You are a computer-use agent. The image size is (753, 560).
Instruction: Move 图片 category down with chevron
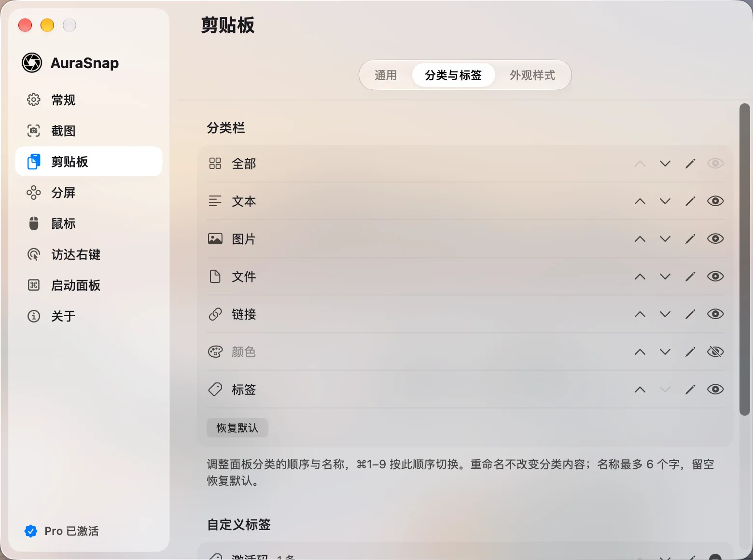(x=665, y=239)
